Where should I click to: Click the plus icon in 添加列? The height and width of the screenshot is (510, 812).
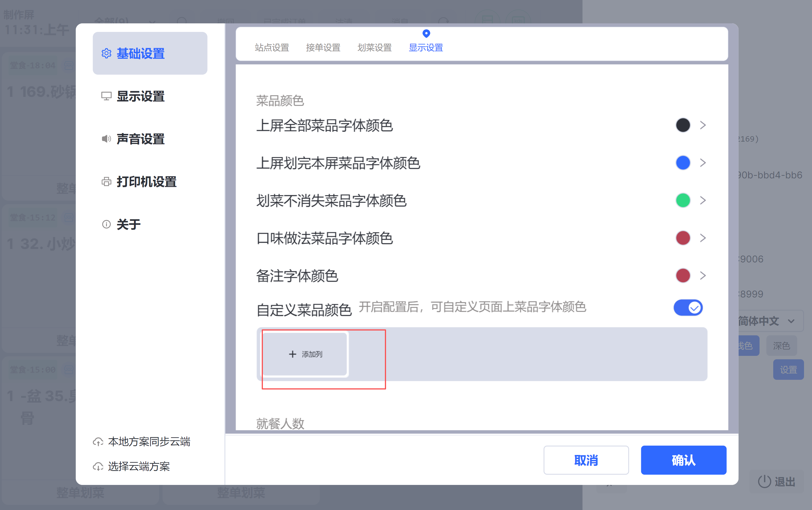tap(292, 354)
